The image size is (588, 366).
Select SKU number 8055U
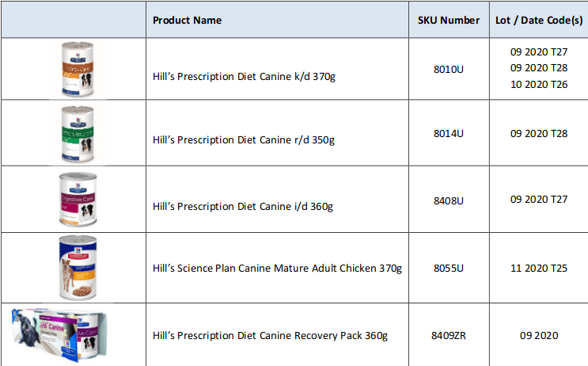click(449, 268)
